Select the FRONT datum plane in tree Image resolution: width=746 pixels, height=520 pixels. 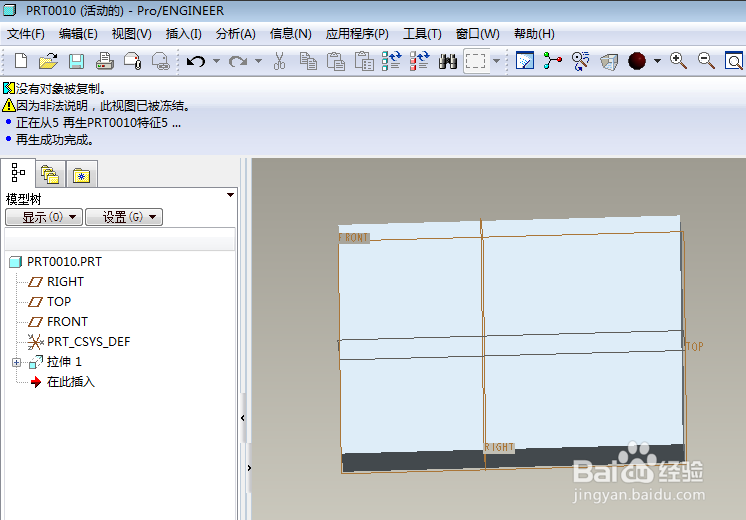tap(67, 322)
